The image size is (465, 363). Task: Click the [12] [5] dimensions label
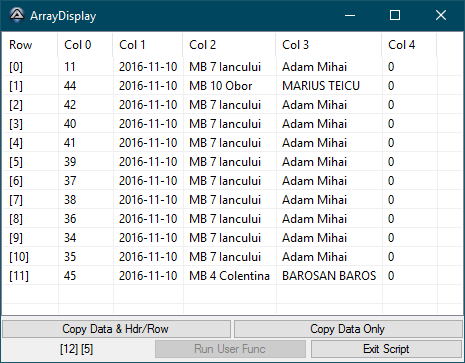tap(76, 349)
